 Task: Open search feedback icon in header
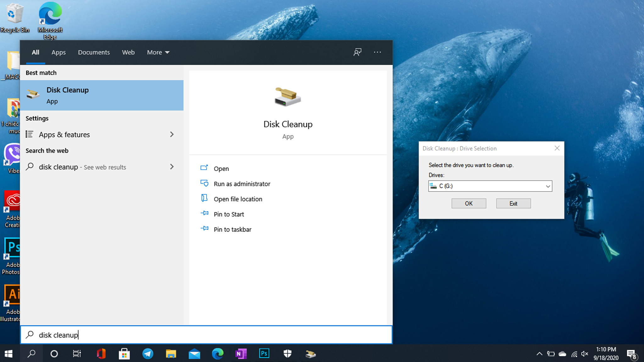pos(357,52)
